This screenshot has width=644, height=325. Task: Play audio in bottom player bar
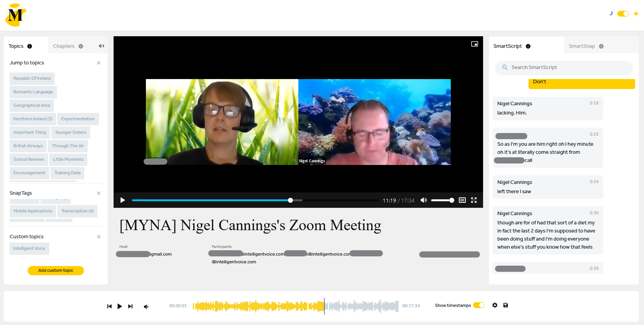120,306
